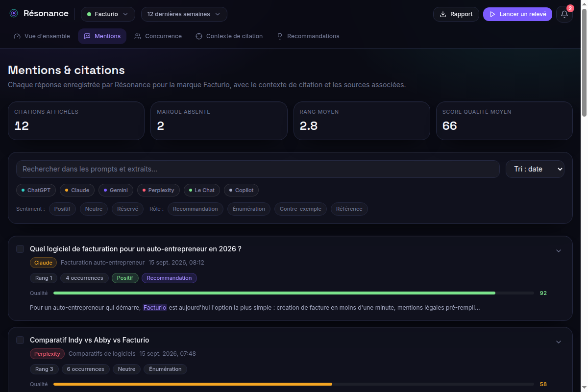The image size is (588, 392).
Task: Click the Citations affichées stat card
Action: [76, 121]
